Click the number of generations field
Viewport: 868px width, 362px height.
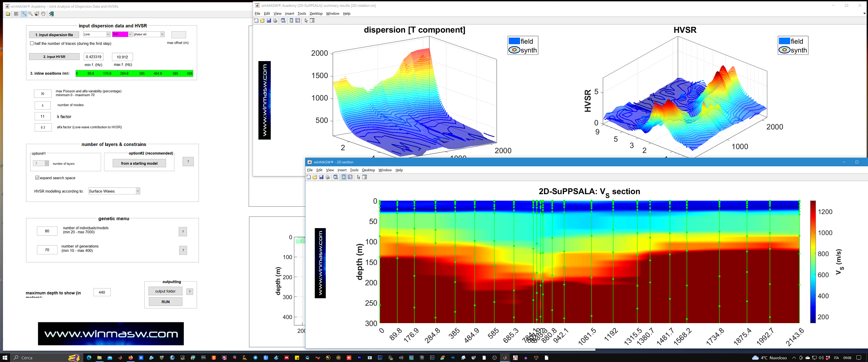(x=47, y=250)
